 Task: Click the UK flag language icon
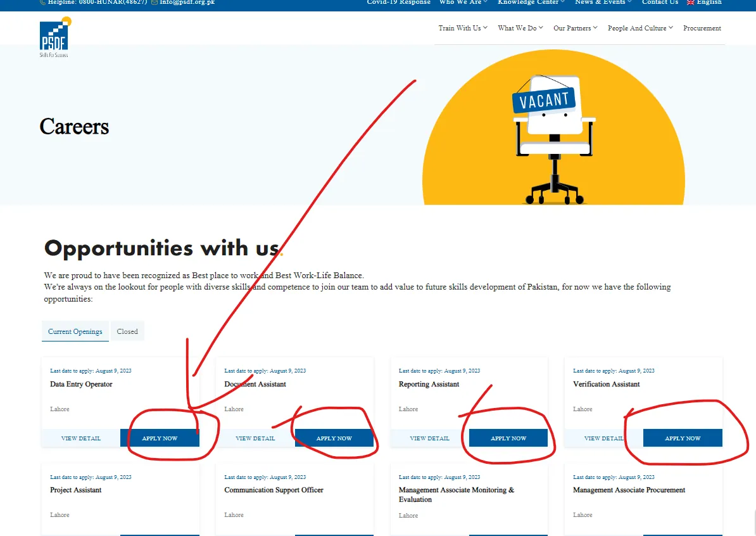[690, 2]
